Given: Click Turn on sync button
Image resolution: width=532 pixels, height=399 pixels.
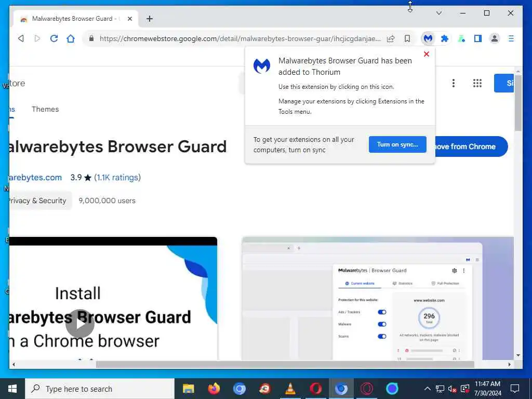Looking at the screenshot, I should pyautogui.click(x=397, y=144).
